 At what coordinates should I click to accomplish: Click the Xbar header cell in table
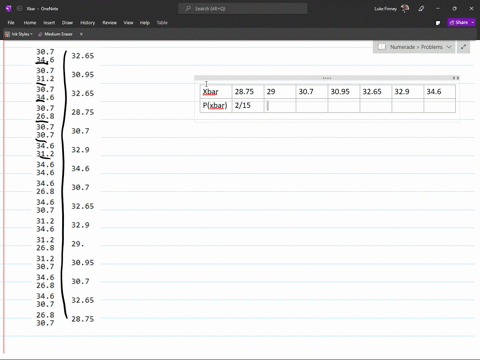tap(216, 92)
